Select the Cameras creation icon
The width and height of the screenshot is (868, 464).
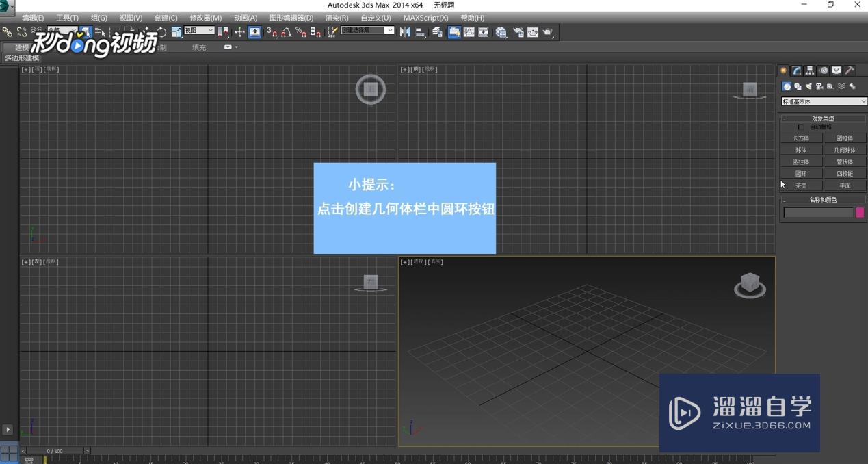[x=818, y=86]
